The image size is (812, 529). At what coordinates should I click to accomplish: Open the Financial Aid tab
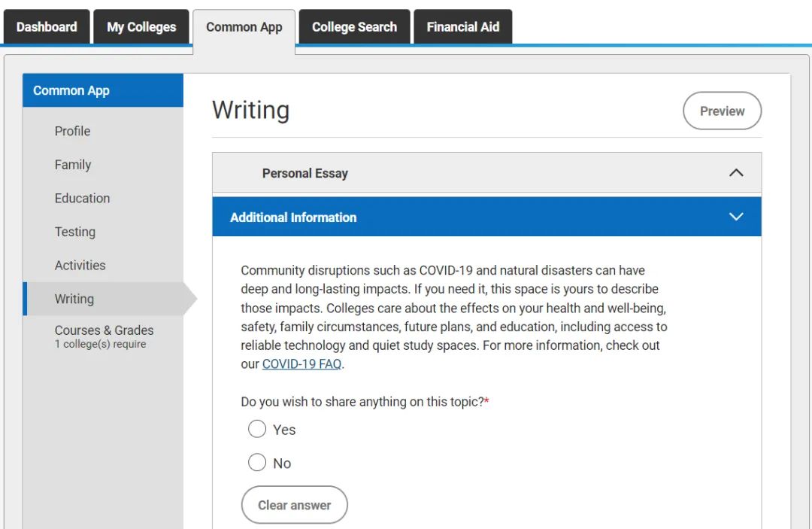point(462,27)
